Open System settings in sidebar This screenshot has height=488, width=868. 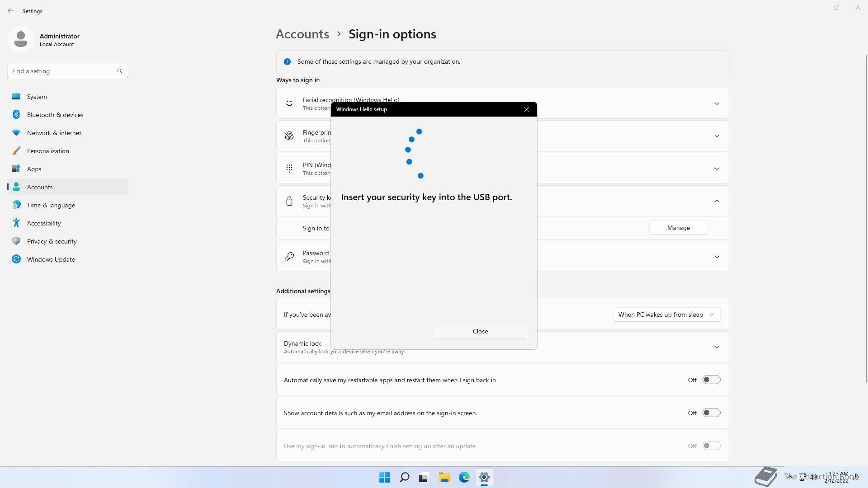tap(68, 97)
